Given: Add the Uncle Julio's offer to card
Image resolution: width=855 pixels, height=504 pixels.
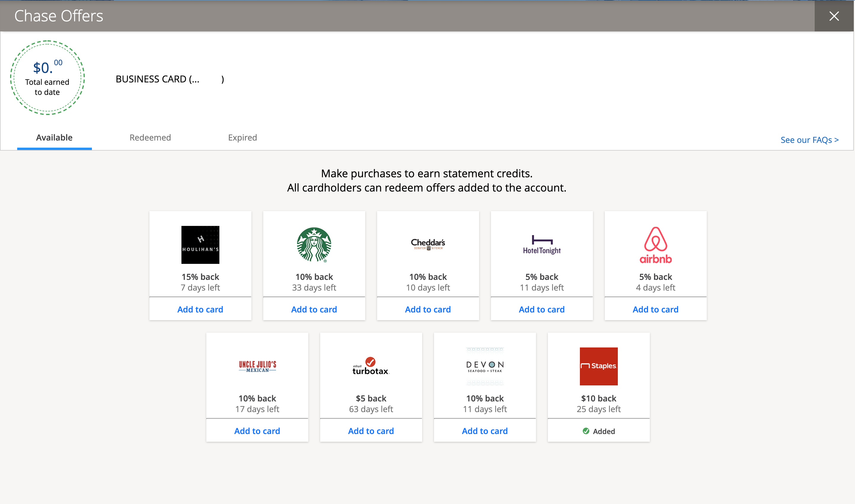Looking at the screenshot, I should click(257, 431).
